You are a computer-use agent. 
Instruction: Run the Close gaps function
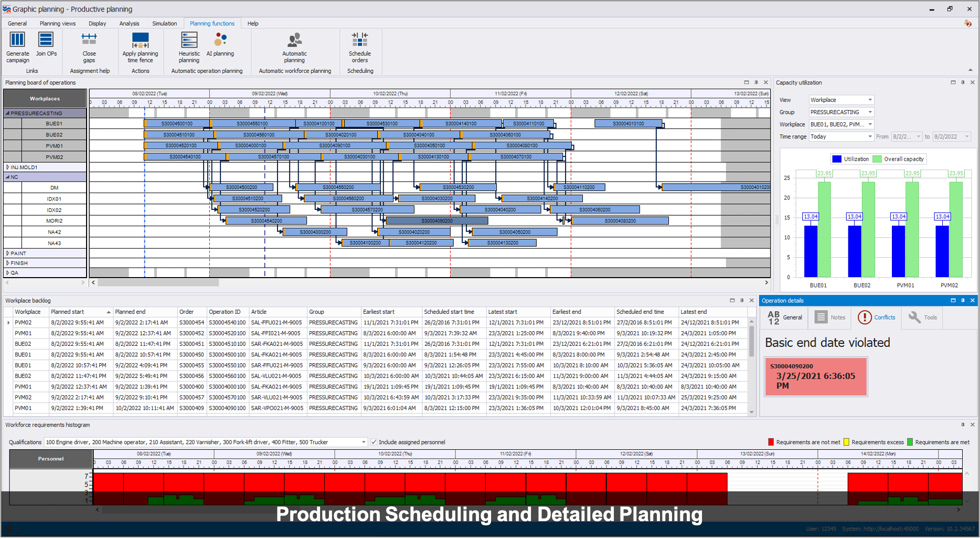(89, 40)
